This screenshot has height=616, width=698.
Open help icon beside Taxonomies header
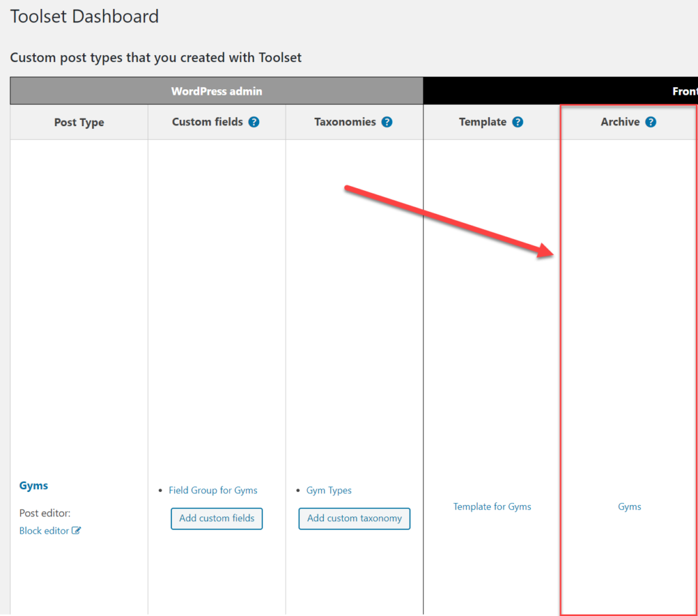[387, 122]
